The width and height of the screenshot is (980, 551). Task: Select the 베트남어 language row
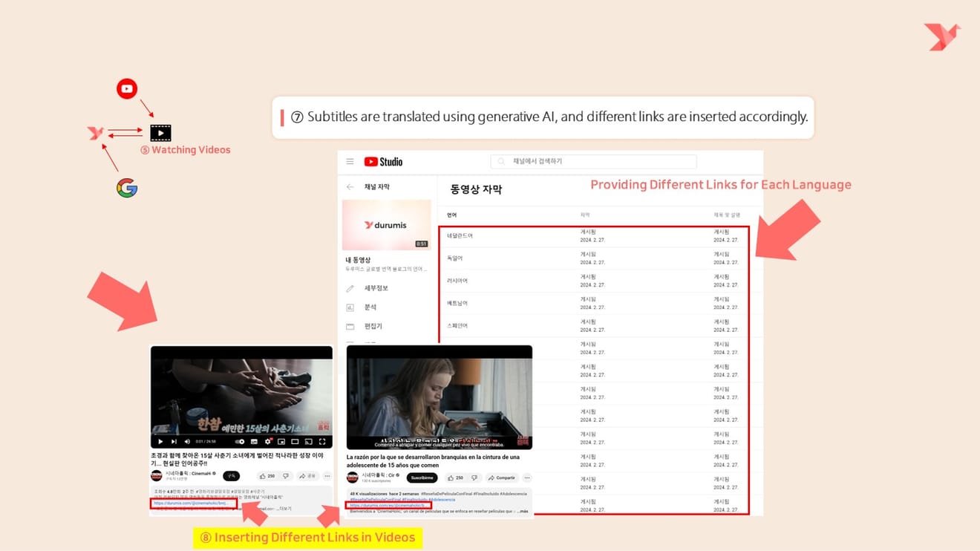point(594,303)
